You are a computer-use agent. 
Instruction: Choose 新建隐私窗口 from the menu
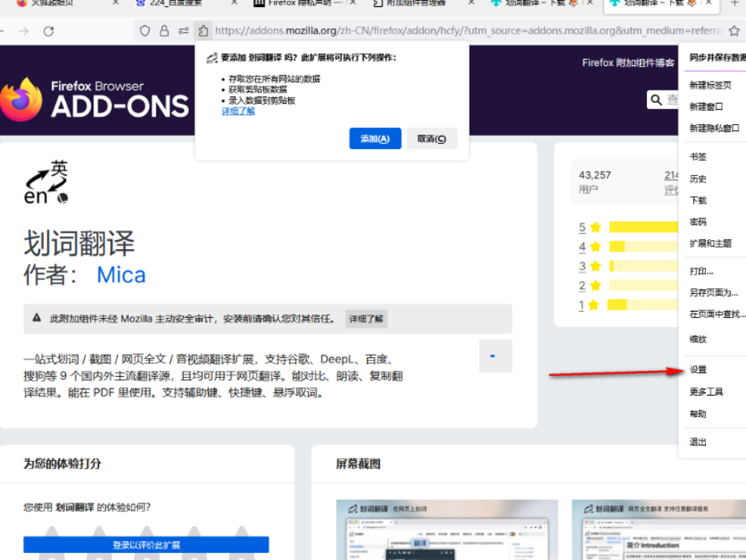714,128
